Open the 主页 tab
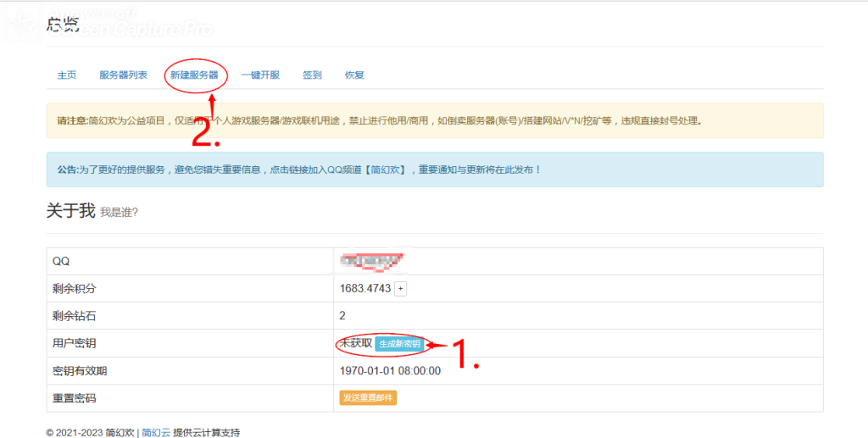 coord(67,75)
